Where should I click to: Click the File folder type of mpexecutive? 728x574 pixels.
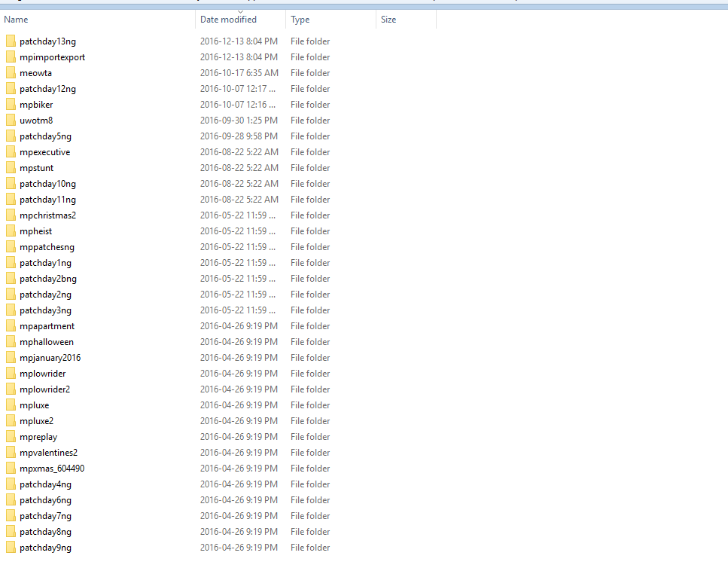[310, 152]
